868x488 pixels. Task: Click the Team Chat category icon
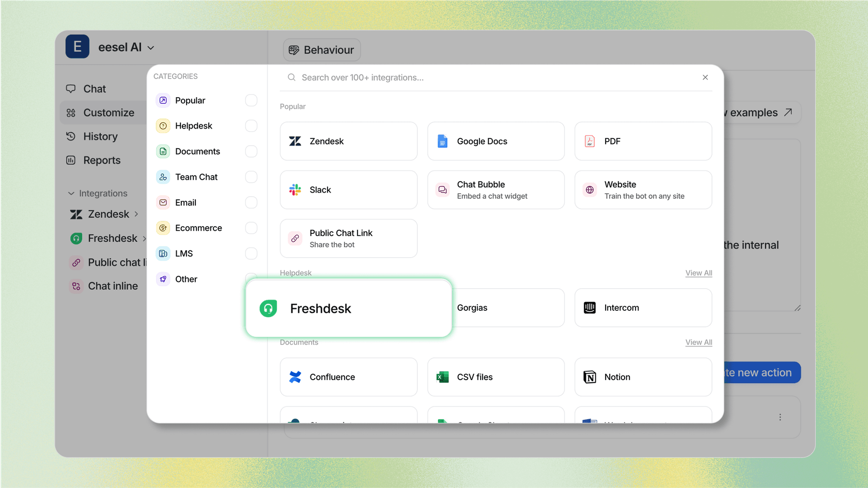(163, 177)
